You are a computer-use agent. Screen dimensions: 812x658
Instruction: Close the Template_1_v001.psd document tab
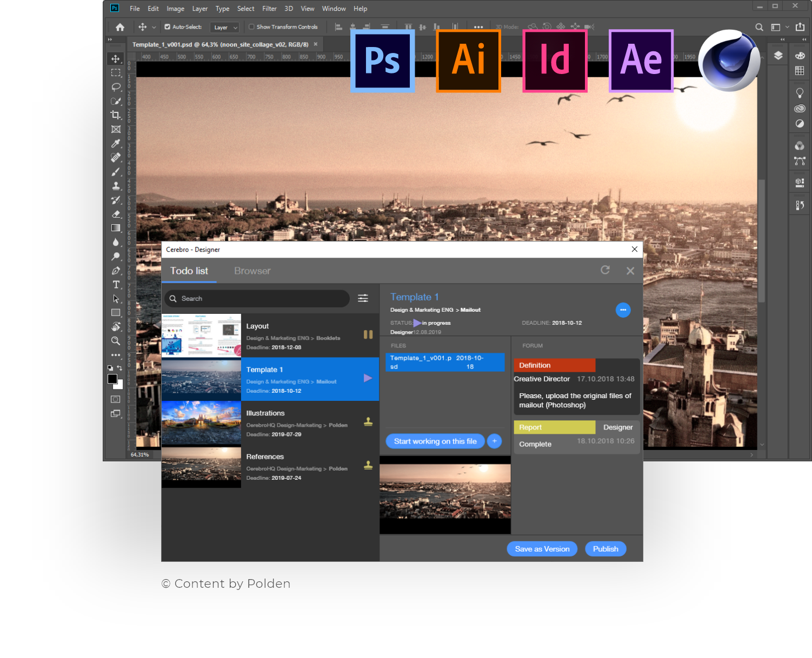(x=316, y=44)
